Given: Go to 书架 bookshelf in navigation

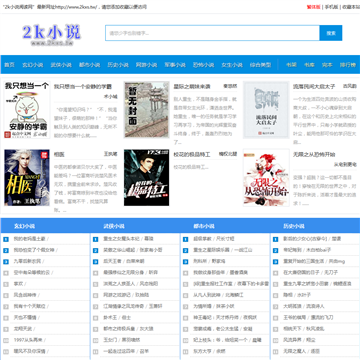Looking at the screenshot, I should tap(291, 65).
